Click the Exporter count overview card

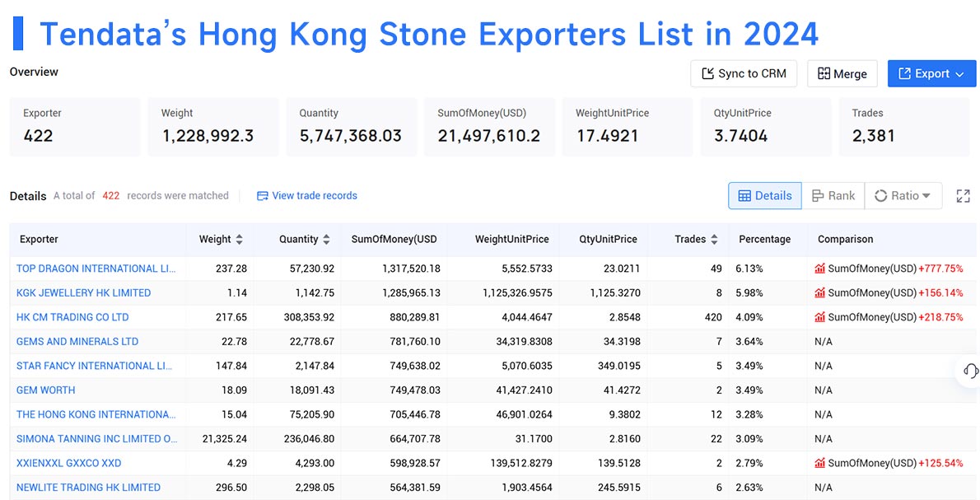click(x=74, y=126)
